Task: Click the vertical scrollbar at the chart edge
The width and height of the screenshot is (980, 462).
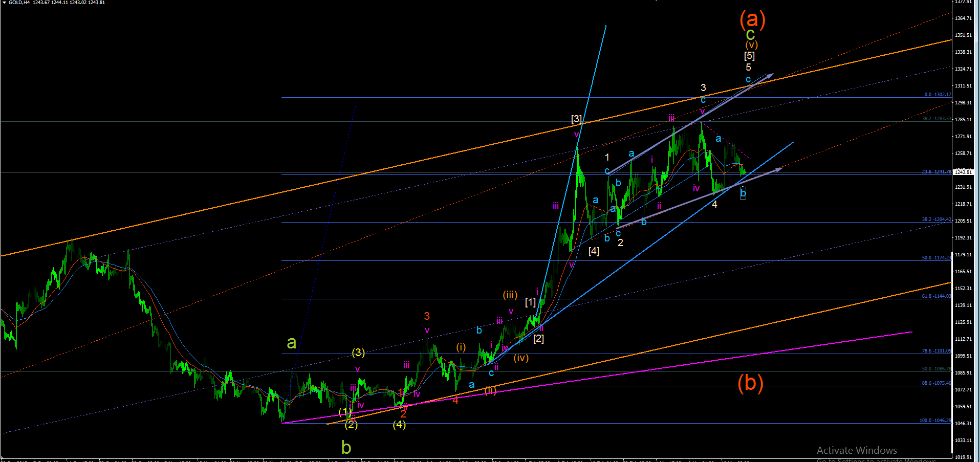Action: pyautogui.click(x=977, y=230)
